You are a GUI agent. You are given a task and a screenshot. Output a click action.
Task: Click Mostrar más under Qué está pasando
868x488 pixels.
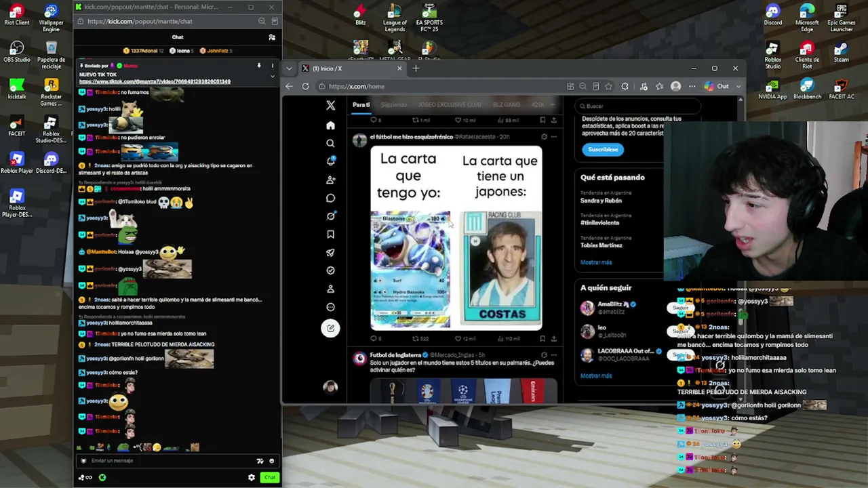click(x=596, y=262)
